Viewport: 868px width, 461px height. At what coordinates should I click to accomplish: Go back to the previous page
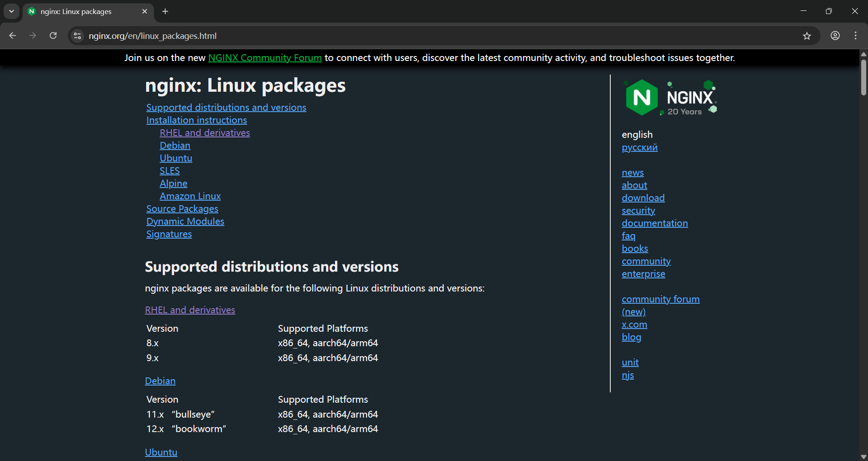[12, 36]
